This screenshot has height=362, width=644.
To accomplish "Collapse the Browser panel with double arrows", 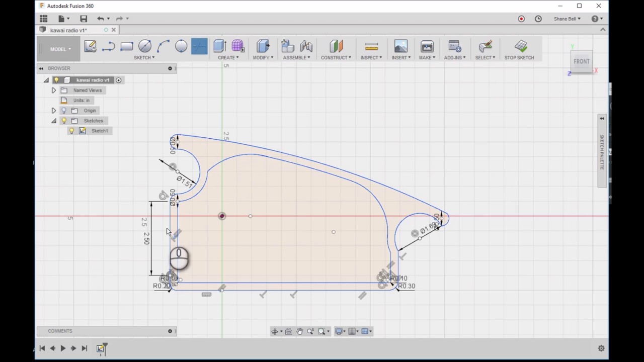I will click(x=41, y=68).
